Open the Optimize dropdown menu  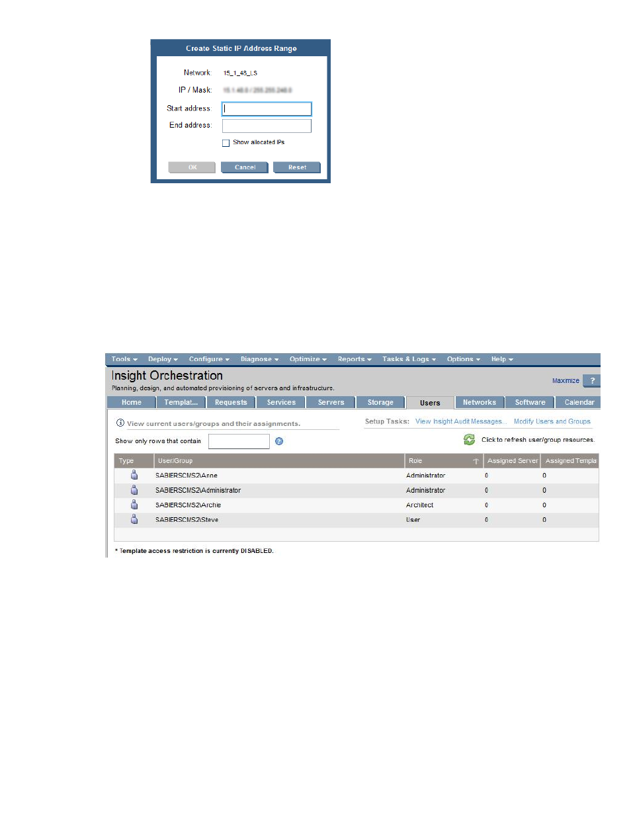pos(308,359)
